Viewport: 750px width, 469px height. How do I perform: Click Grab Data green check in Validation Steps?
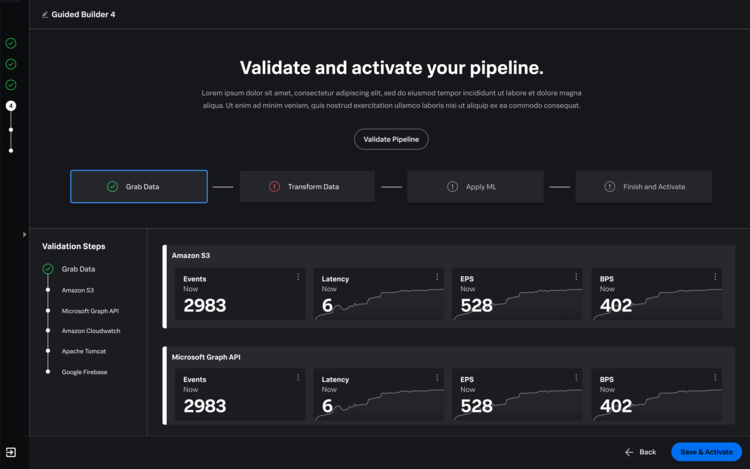48,269
